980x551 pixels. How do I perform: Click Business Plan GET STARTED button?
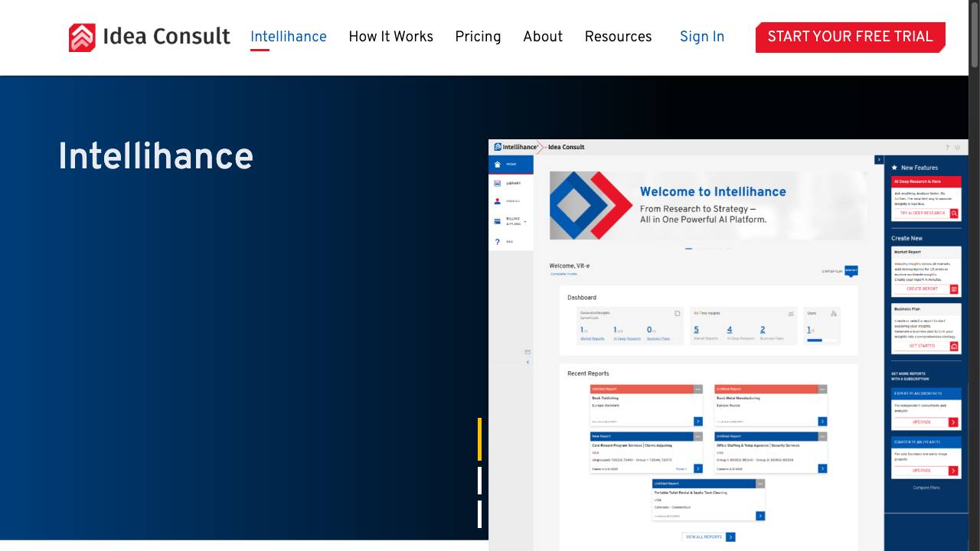[922, 346]
